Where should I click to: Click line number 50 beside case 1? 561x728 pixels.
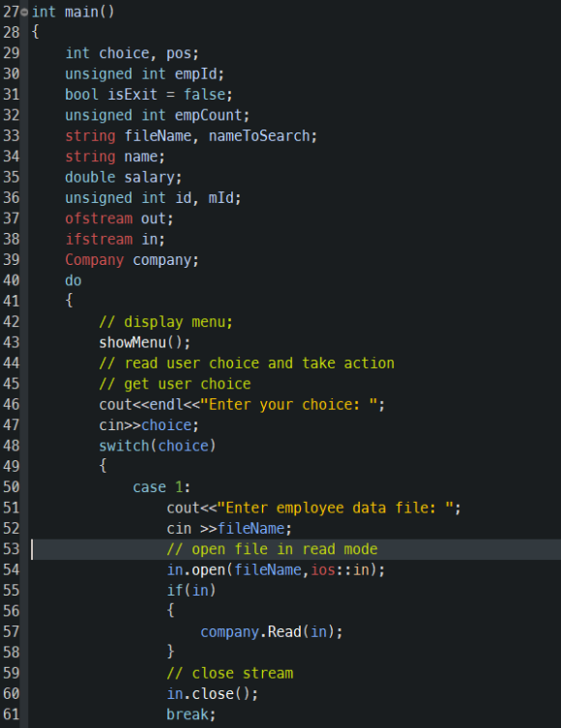click(x=12, y=487)
